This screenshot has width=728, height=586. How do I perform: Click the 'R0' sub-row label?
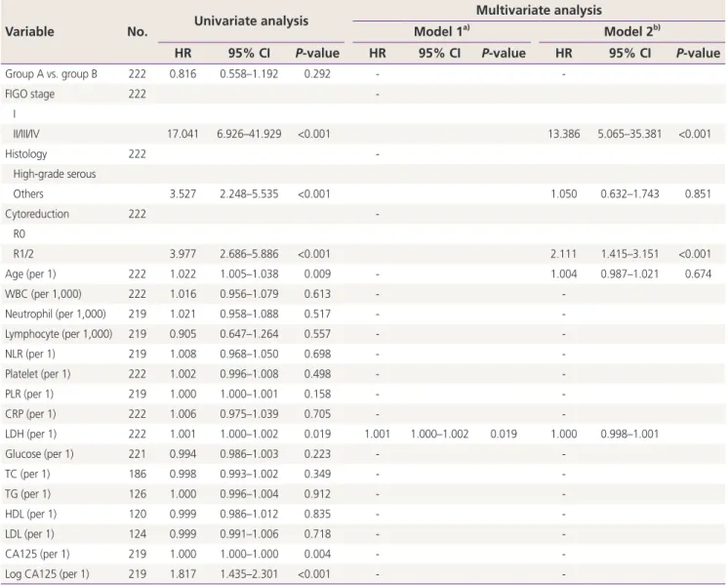point(20,233)
